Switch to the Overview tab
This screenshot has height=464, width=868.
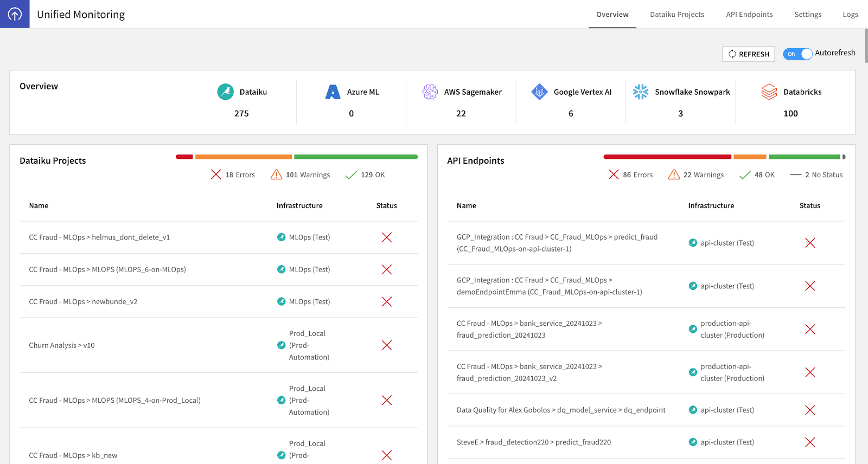(612, 15)
